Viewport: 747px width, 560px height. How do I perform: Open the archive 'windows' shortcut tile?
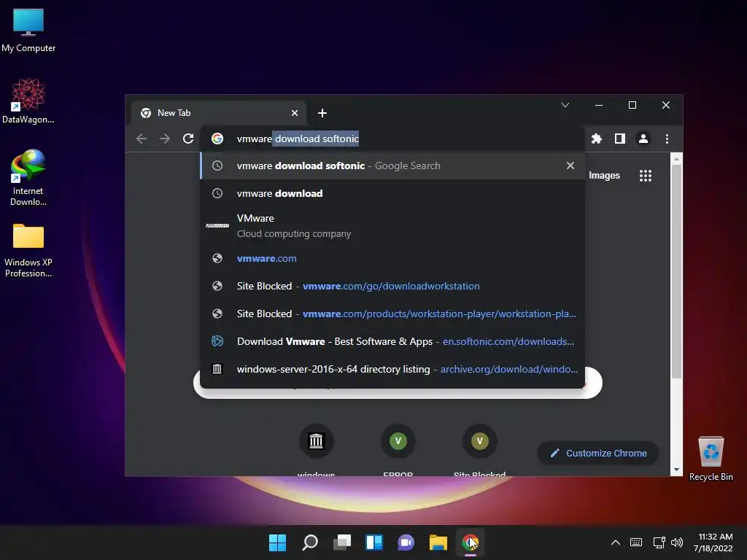point(317,441)
